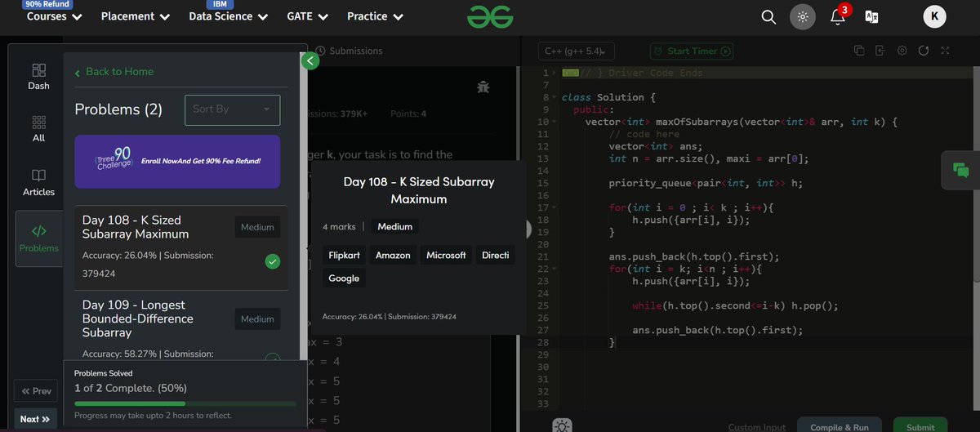Open the GATE dropdown menu
This screenshot has width=980, height=432.
pos(308,16)
